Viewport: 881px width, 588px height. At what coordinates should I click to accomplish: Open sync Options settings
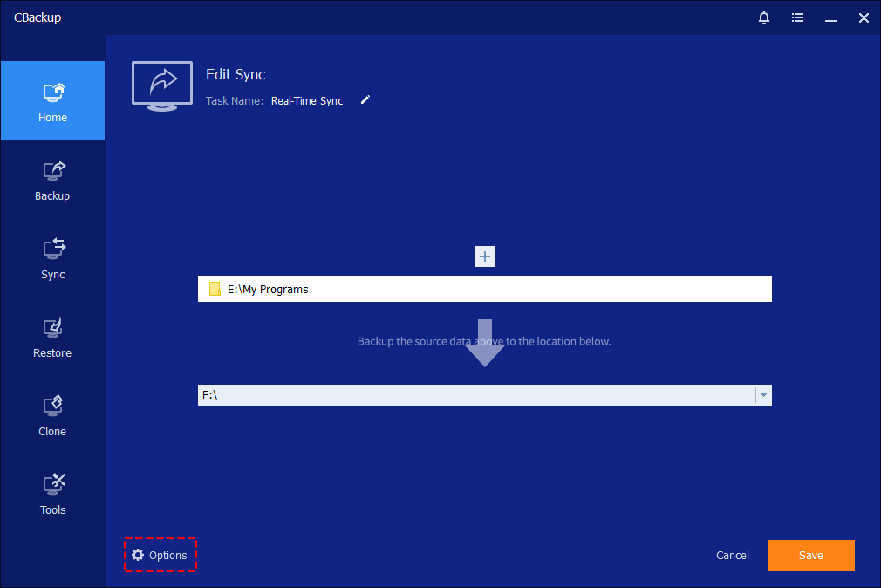tap(160, 555)
